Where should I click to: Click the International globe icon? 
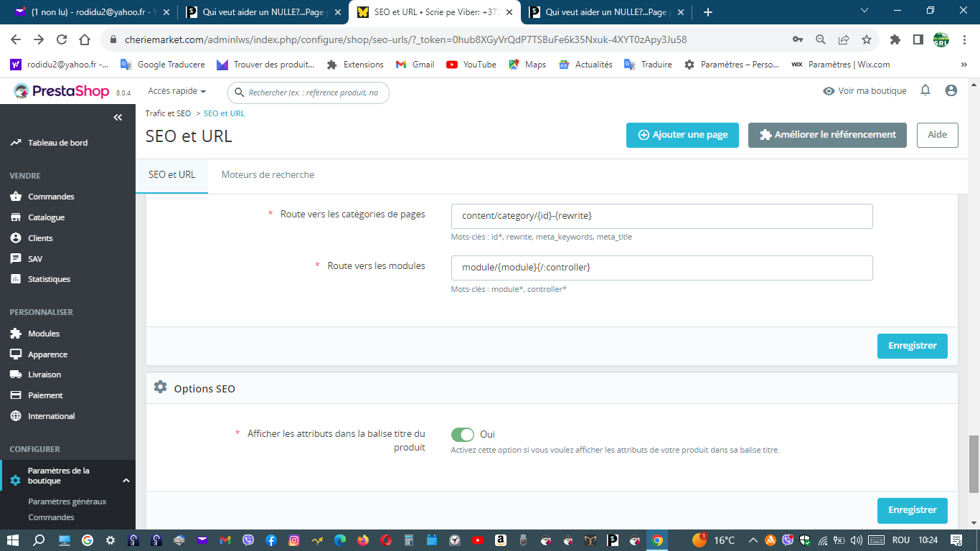(16, 416)
